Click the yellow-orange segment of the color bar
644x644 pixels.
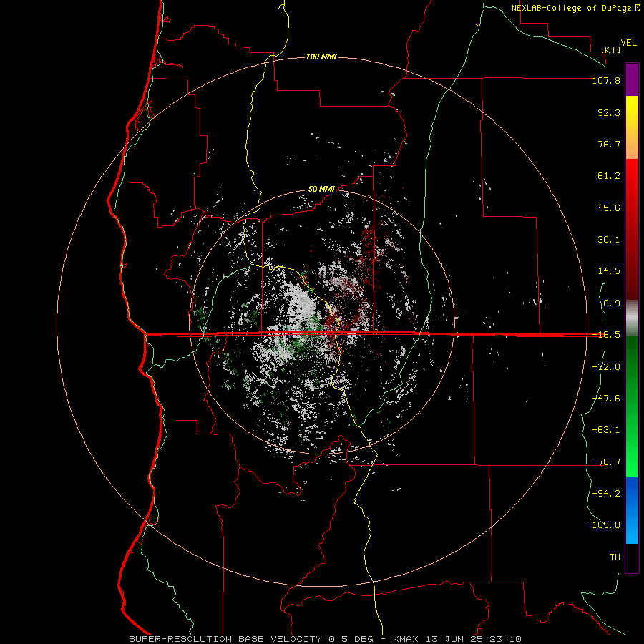pyautogui.click(x=632, y=128)
